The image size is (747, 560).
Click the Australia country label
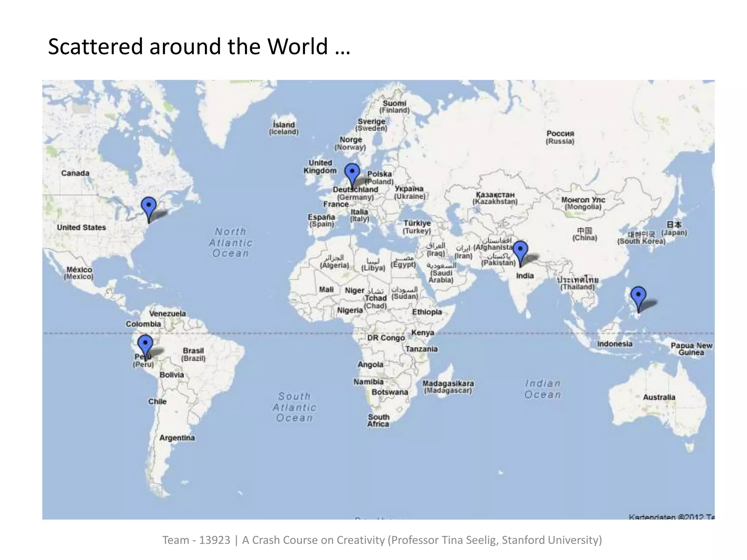(659, 397)
